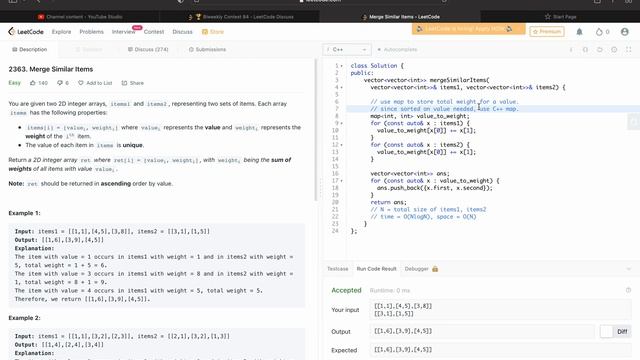Image resolution: width=640 pixels, height=360 pixels.
Task: Click the green 'Accepted' status text
Action: (x=346, y=290)
